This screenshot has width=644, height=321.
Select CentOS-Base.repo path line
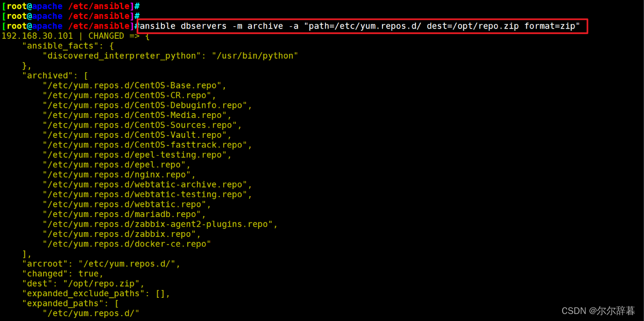click(x=135, y=86)
